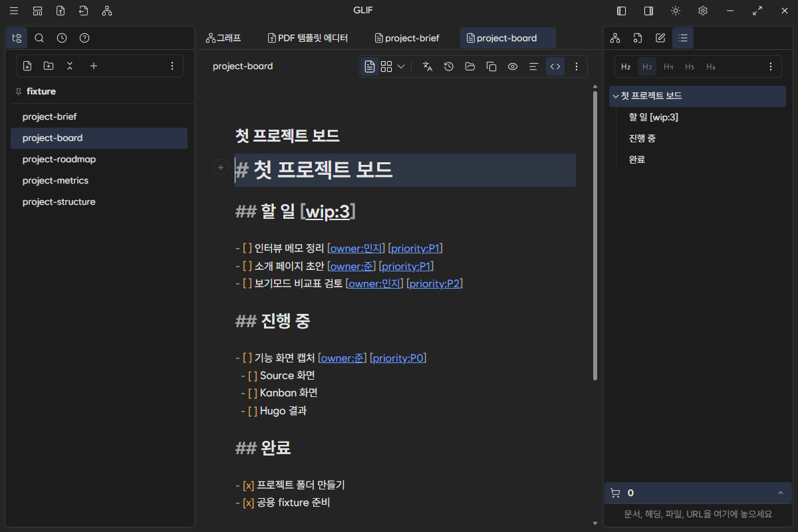
Task: Click the file export icon in title bar
Action: pyautogui.click(x=61, y=11)
